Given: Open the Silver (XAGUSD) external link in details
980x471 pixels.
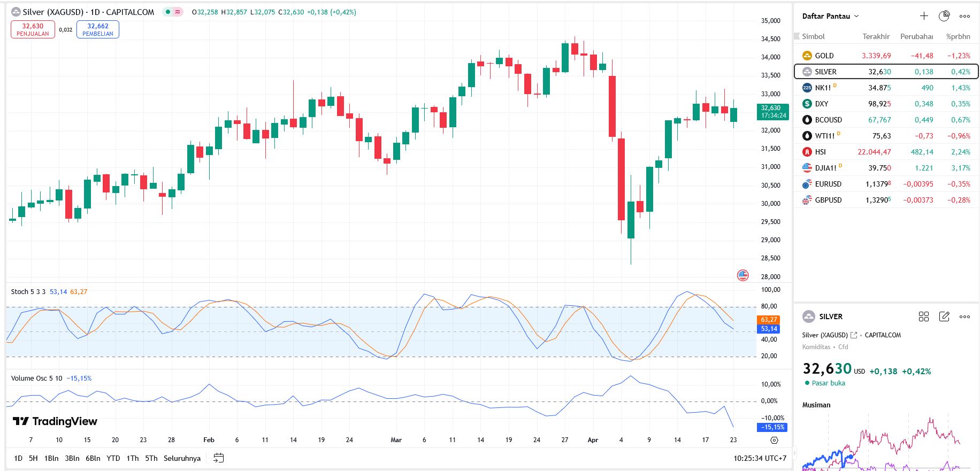Looking at the screenshot, I should point(854,335).
